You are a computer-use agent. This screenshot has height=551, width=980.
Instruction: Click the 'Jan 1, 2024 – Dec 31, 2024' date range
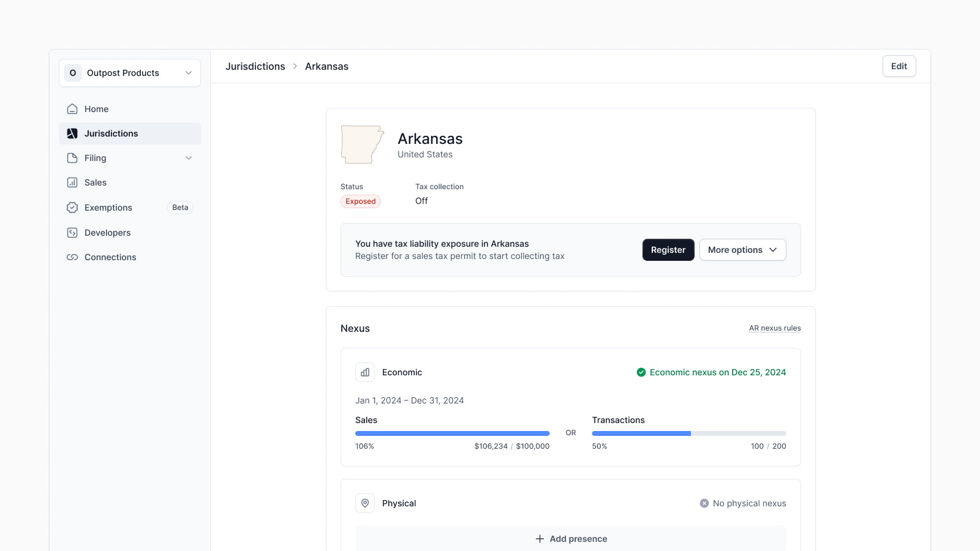(x=410, y=400)
